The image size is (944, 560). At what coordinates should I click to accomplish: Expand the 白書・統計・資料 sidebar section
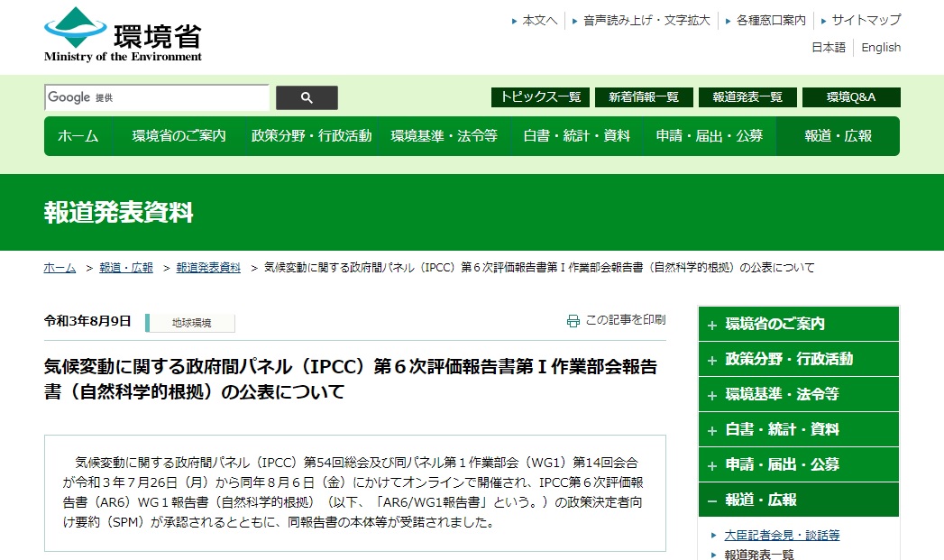tap(798, 429)
